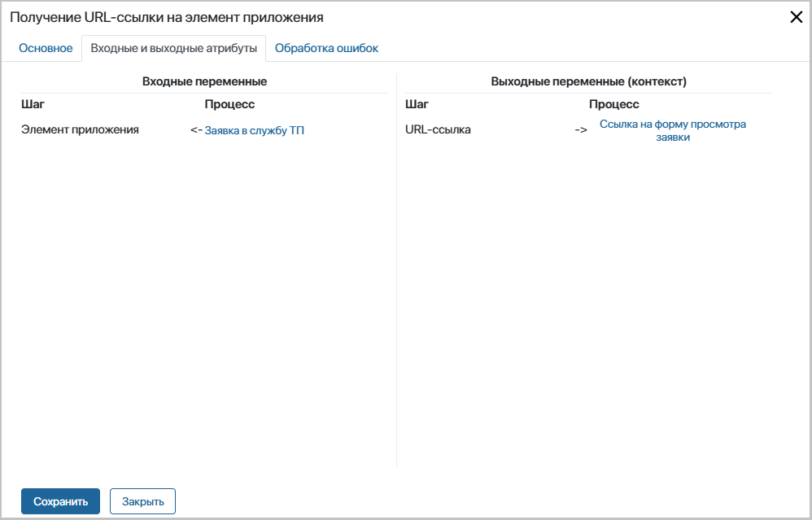Close the dialog with the X icon
Screen dimensions: 812x520
click(x=797, y=17)
